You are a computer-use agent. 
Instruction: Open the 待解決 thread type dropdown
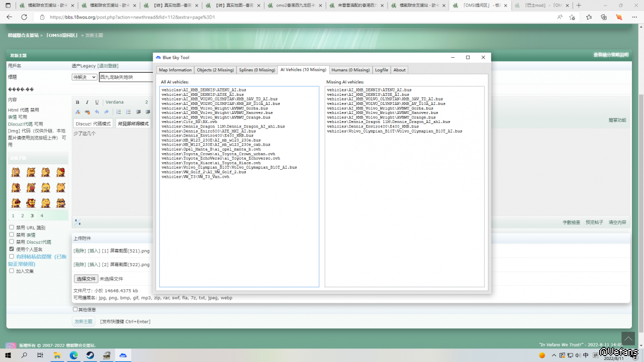(84, 77)
